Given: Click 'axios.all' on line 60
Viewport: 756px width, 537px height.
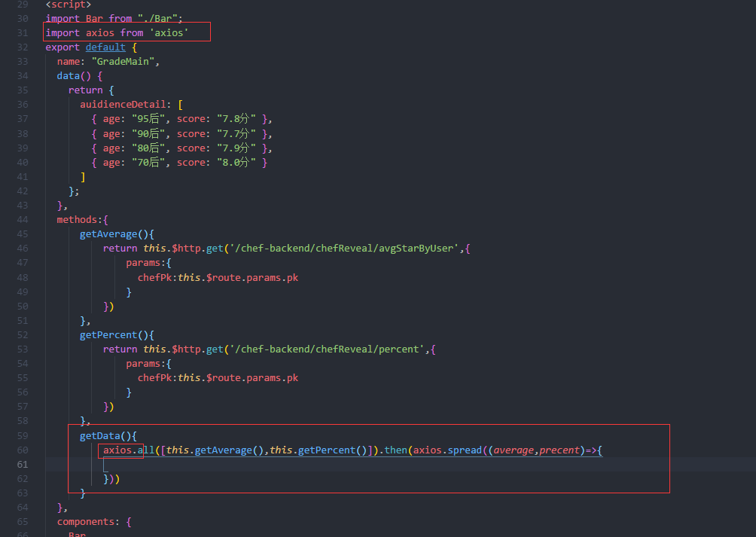Looking at the screenshot, I should click(x=128, y=450).
